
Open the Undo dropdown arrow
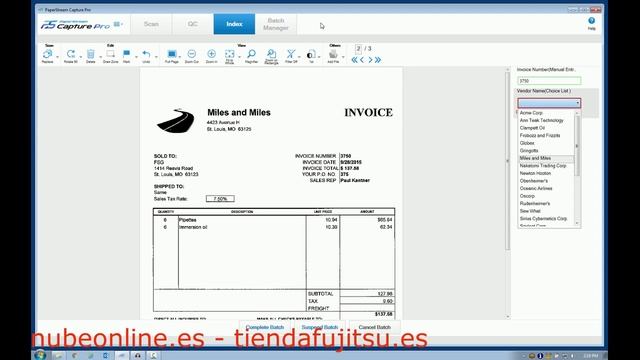click(156, 56)
